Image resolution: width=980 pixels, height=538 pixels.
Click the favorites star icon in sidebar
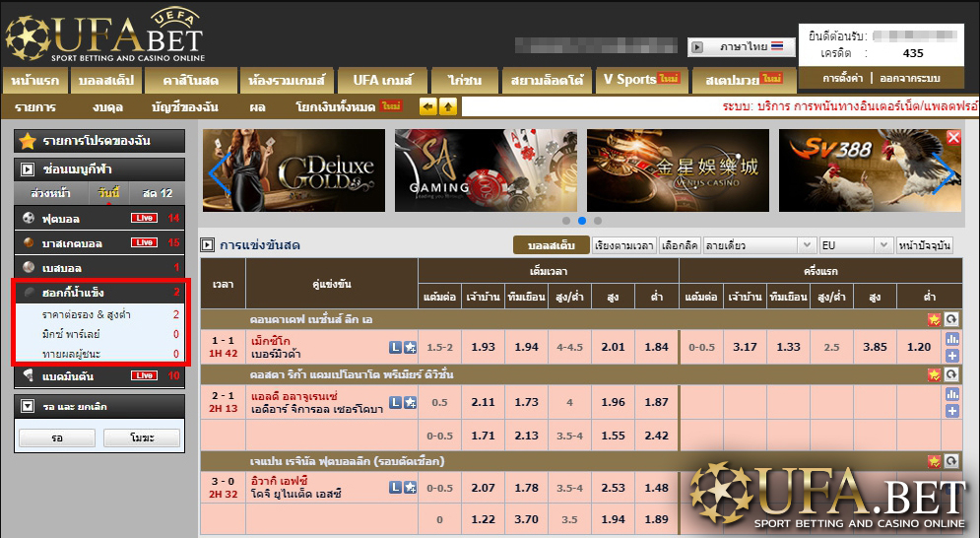click(27, 141)
